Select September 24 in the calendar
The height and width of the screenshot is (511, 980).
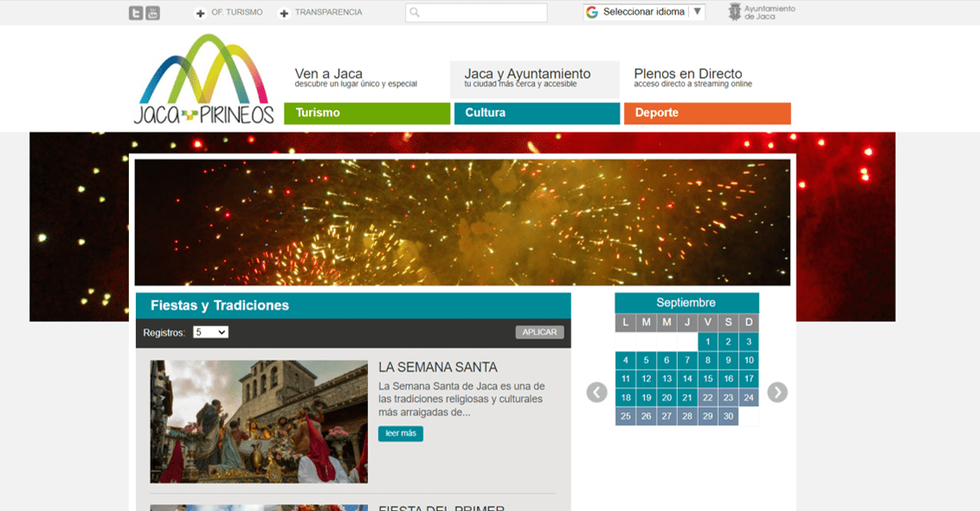[x=749, y=398]
